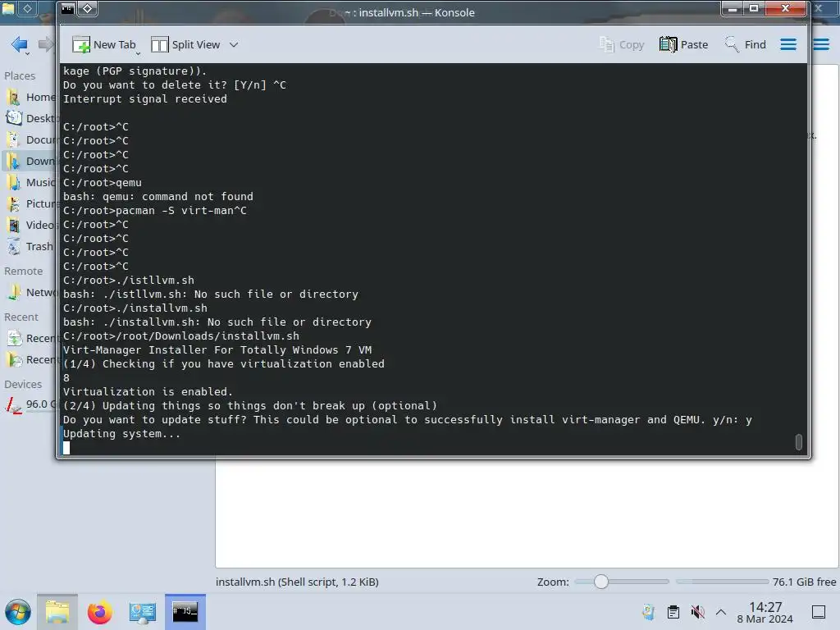Open a New Tab in Konsole

(104, 44)
